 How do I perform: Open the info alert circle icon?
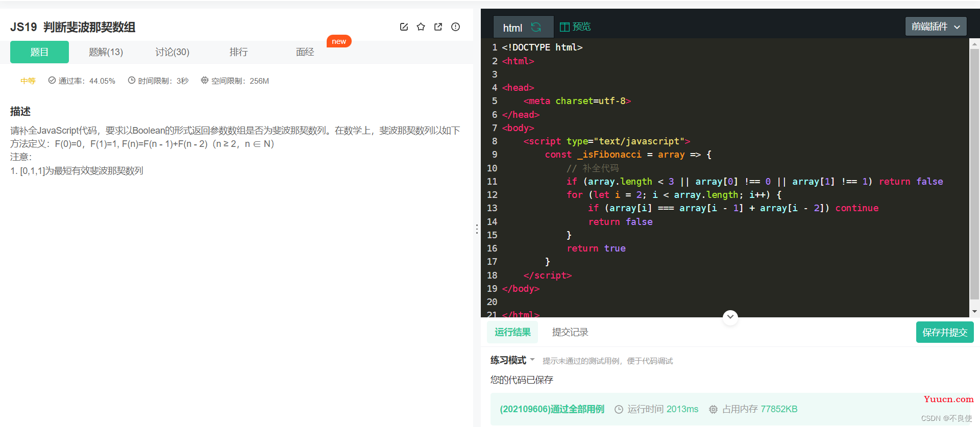point(455,27)
